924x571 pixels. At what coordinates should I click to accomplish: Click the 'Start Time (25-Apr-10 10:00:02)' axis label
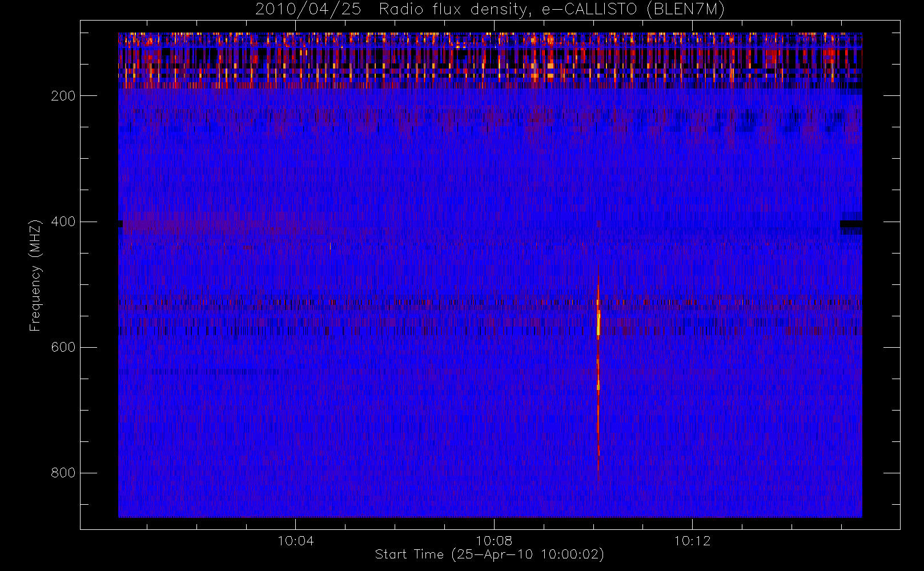[x=489, y=554]
